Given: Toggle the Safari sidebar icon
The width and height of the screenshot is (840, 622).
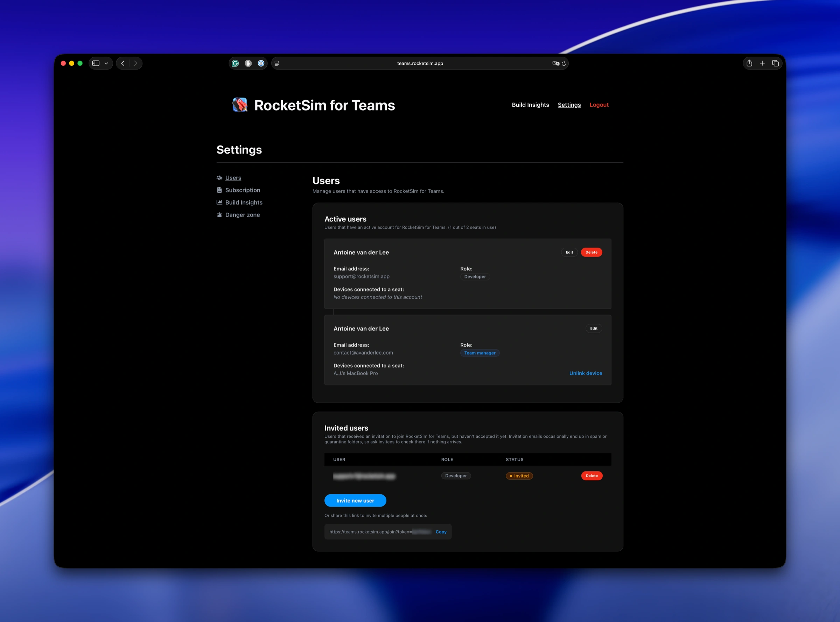Looking at the screenshot, I should coord(96,63).
